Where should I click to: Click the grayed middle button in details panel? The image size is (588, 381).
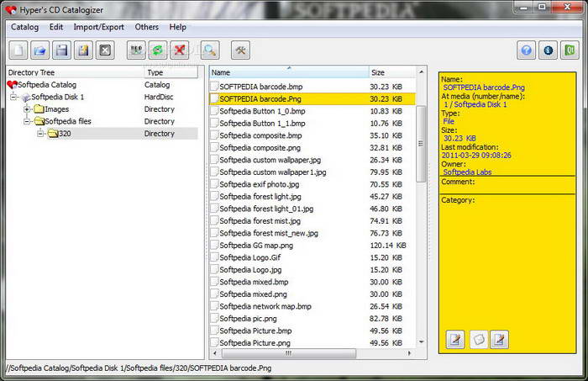479,340
